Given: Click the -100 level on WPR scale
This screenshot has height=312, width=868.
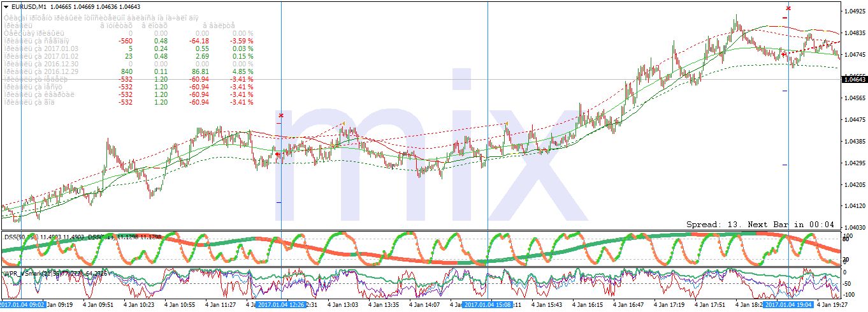Looking at the screenshot, I should (850, 295).
